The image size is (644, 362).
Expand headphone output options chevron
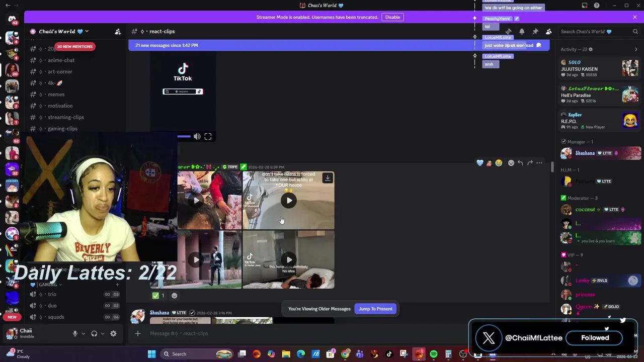pyautogui.click(x=102, y=333)
